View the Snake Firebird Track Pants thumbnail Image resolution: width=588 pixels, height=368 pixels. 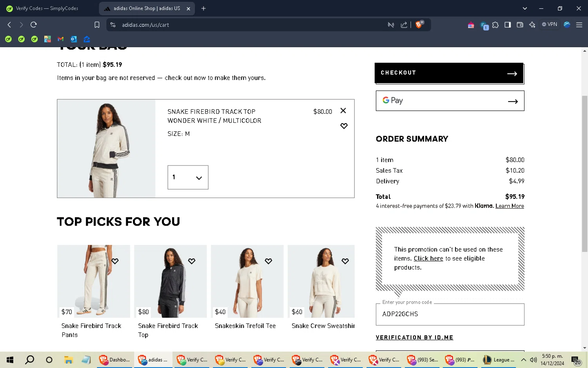point(94,281)
